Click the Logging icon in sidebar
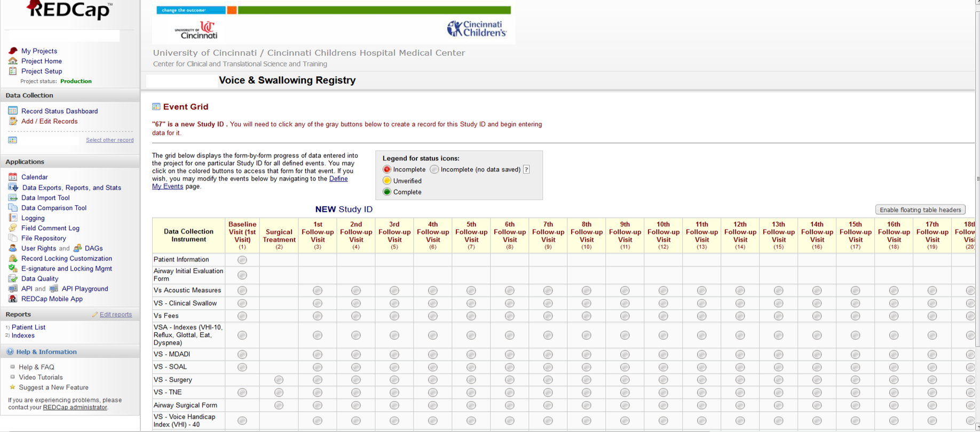The height and width of the screenshot is (432, 980). point(13,218)
